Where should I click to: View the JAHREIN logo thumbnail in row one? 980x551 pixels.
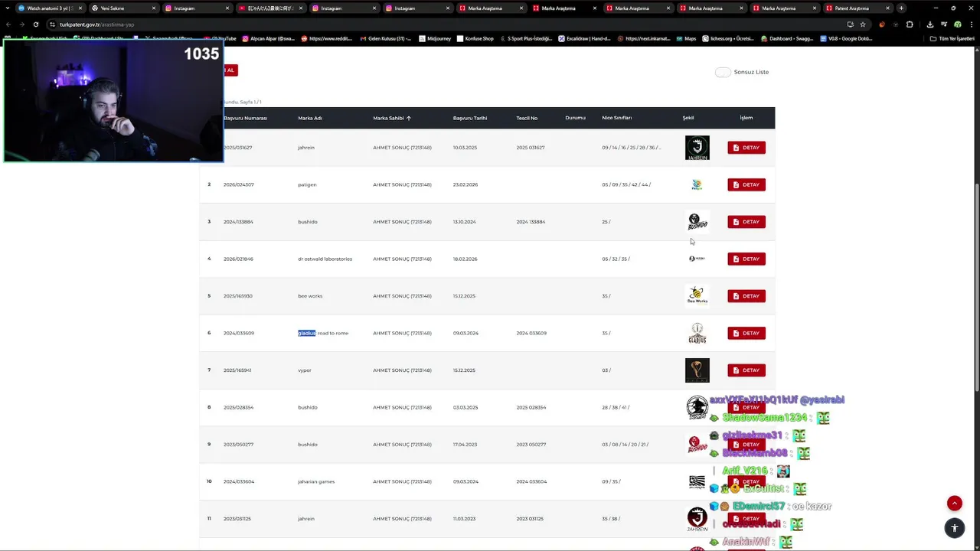coord(697,148)
